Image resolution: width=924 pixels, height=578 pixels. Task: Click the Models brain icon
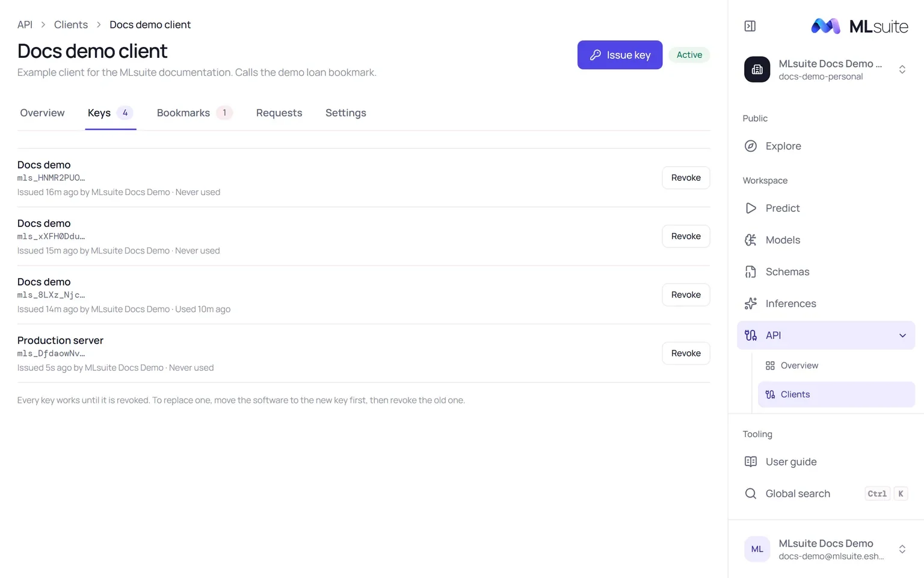point(751,240)
